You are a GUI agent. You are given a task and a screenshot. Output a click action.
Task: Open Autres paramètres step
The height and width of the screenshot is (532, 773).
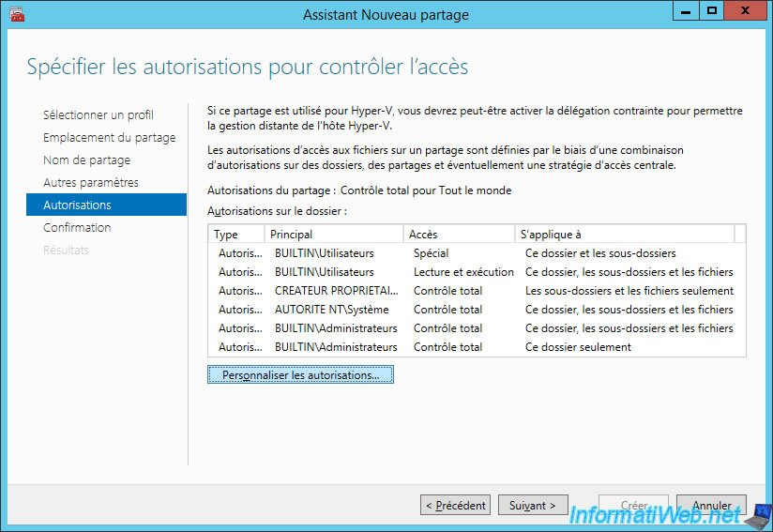(91, 182)
